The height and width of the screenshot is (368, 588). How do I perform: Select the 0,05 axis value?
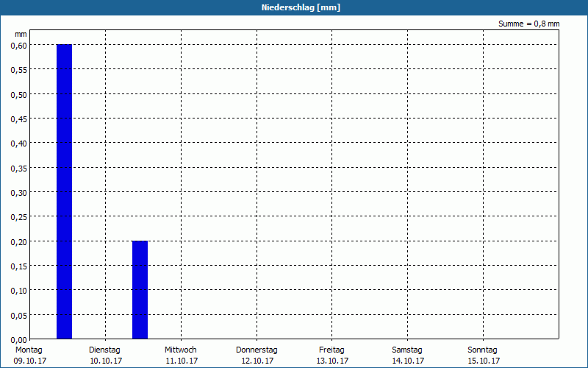coord(19,316)
